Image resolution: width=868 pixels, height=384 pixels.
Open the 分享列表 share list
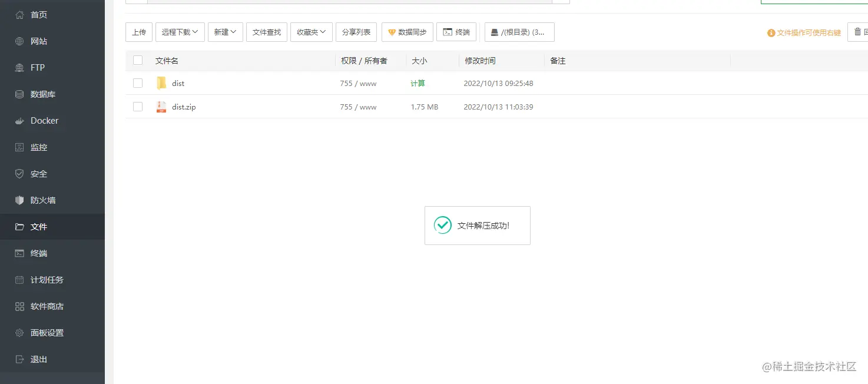point(356,32)
